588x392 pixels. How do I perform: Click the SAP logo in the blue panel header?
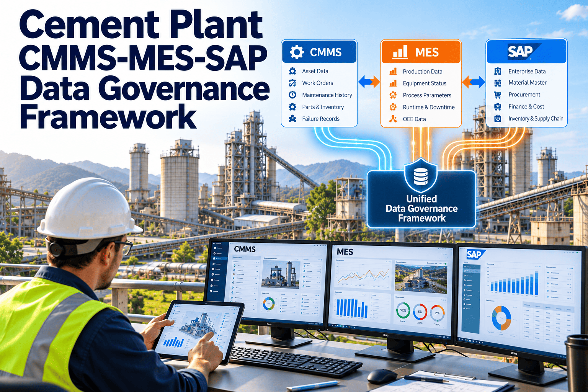pyautogui.click(x=523, y=51)
